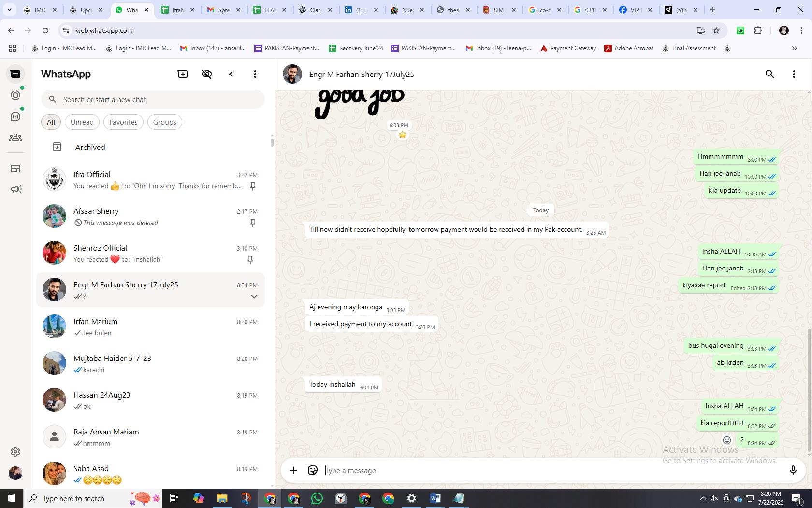Collapse the chat list with back chevron

tap(231, 74)
